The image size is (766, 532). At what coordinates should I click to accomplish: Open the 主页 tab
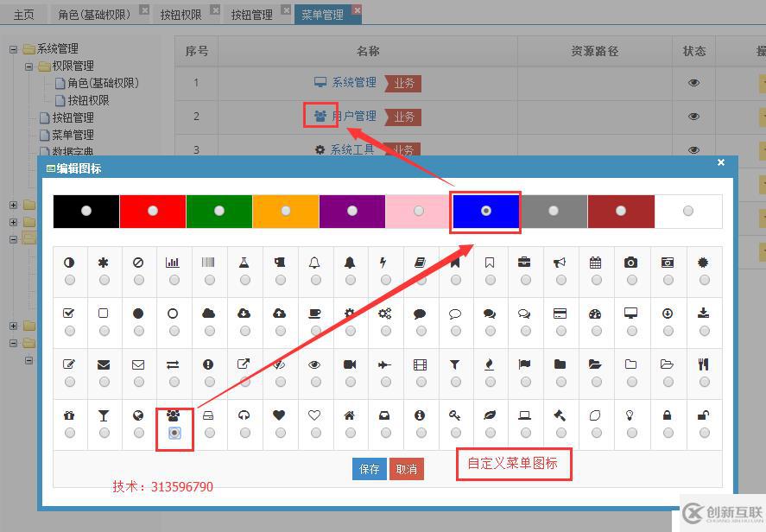pos(23,14)
